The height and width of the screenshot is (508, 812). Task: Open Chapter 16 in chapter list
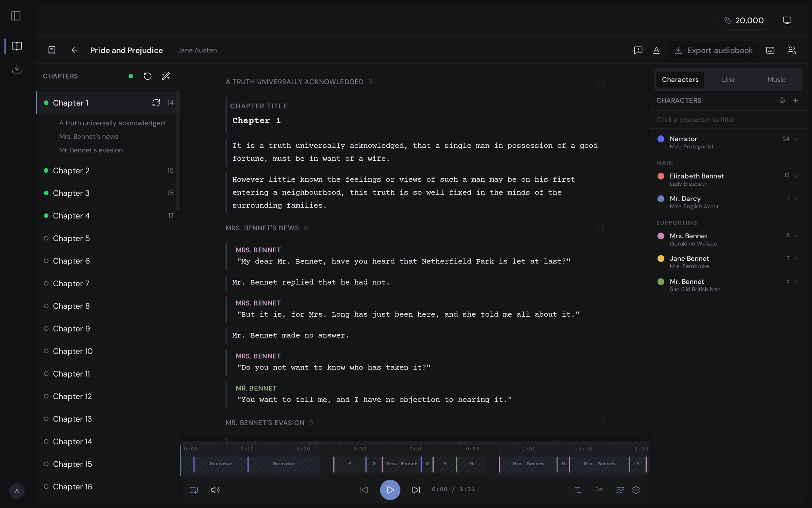[x=108, y=487]
